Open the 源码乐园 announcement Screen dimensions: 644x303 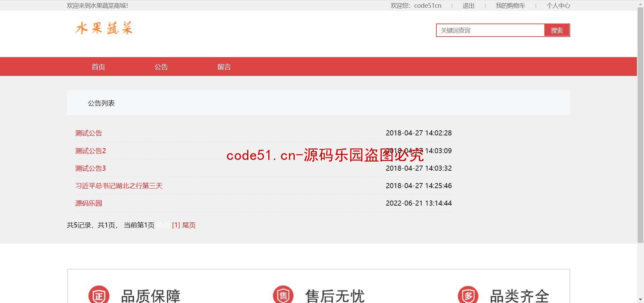coord(89,203)
